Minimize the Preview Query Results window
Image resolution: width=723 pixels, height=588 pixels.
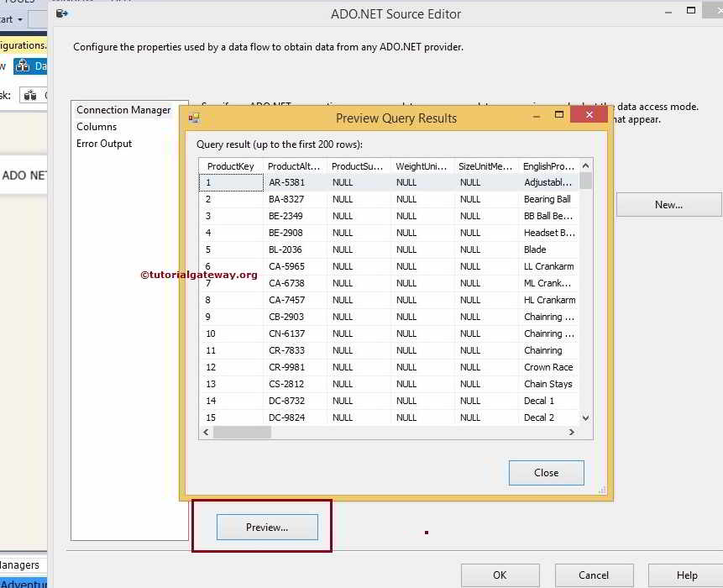[537, 116]
